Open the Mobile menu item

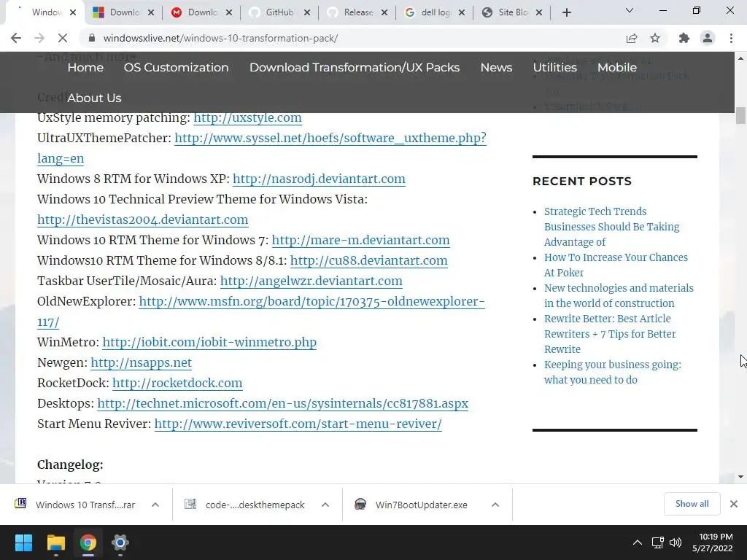pyautogui.click(x=617, y=68)
